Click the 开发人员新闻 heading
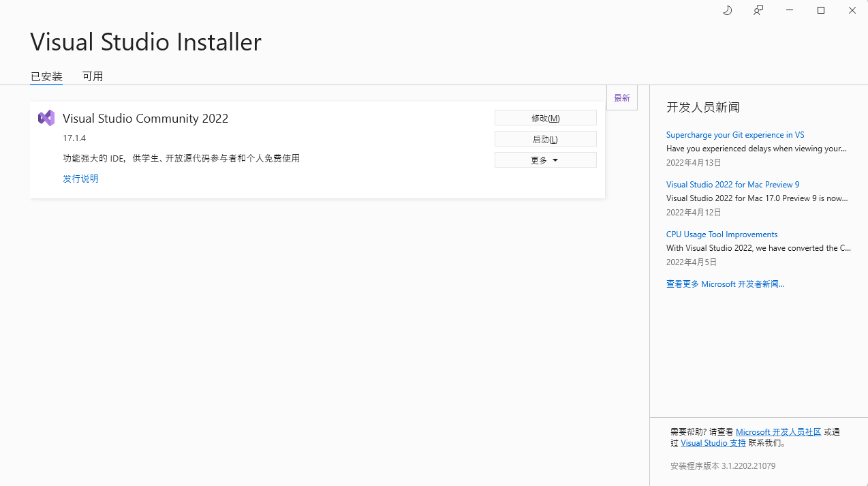 (x=702, y=107)
